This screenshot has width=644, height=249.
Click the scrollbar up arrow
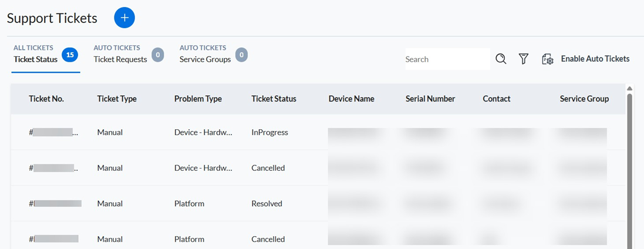tap(630, 88)
